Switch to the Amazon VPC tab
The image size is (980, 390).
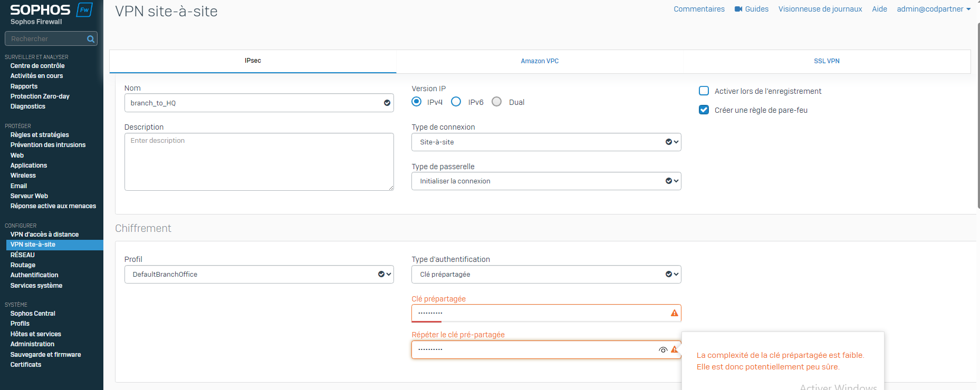[x=540, y=61]
